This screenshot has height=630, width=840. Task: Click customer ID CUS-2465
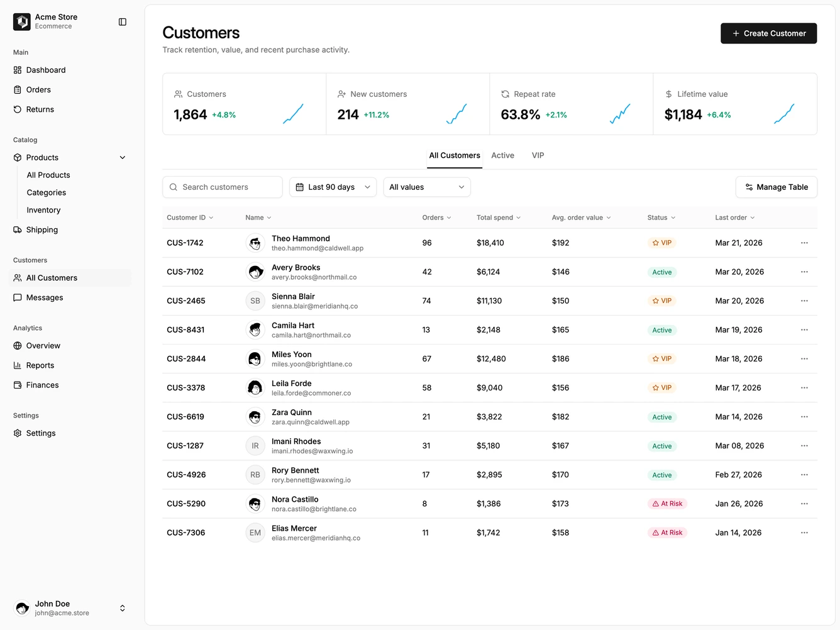click(x=186, y=301)
